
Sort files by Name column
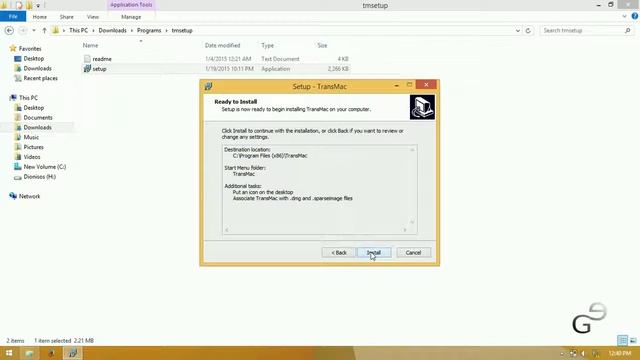(91, 45)
